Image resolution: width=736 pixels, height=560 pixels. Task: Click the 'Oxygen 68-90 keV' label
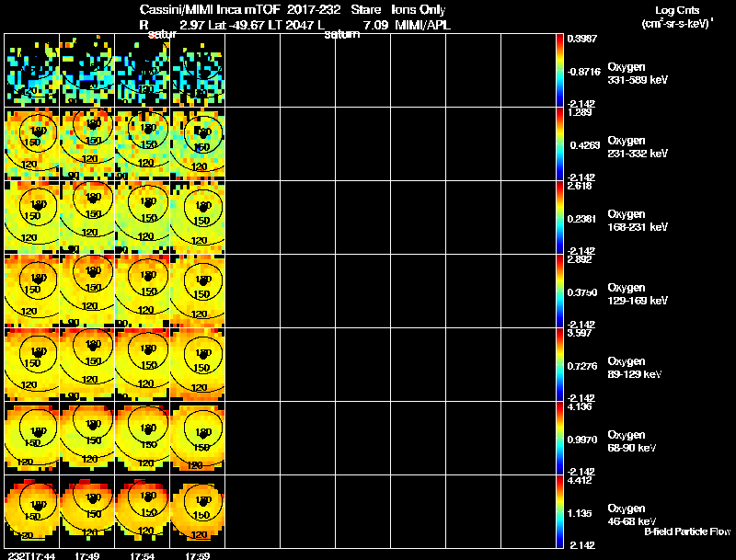tap(632, 441)
